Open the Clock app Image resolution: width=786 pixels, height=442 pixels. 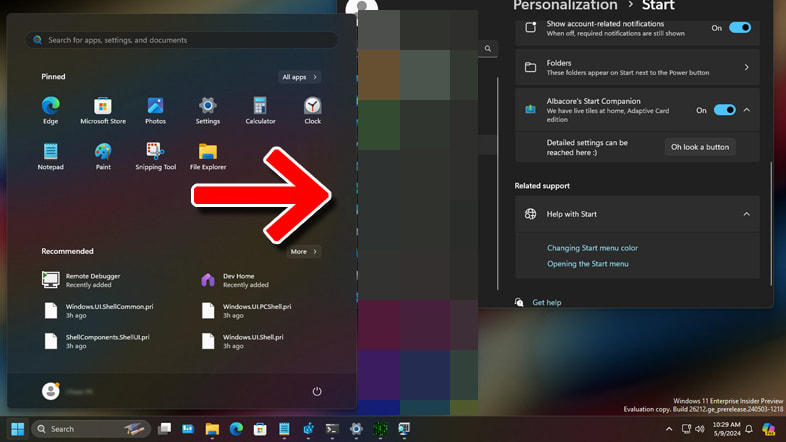(x=312, y=108)
